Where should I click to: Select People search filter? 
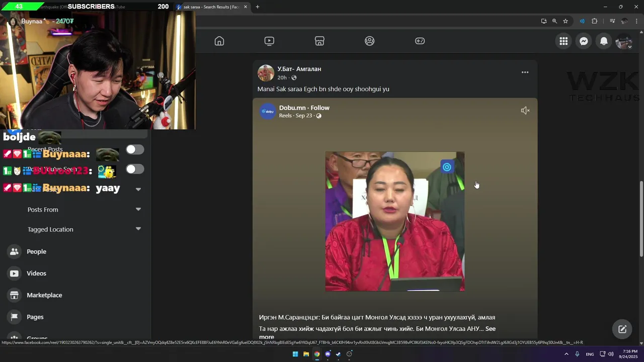(x=75, y=251)
